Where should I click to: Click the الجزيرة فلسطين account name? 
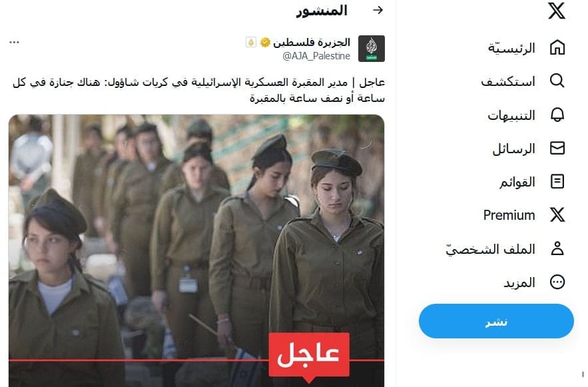coord(312,43)
